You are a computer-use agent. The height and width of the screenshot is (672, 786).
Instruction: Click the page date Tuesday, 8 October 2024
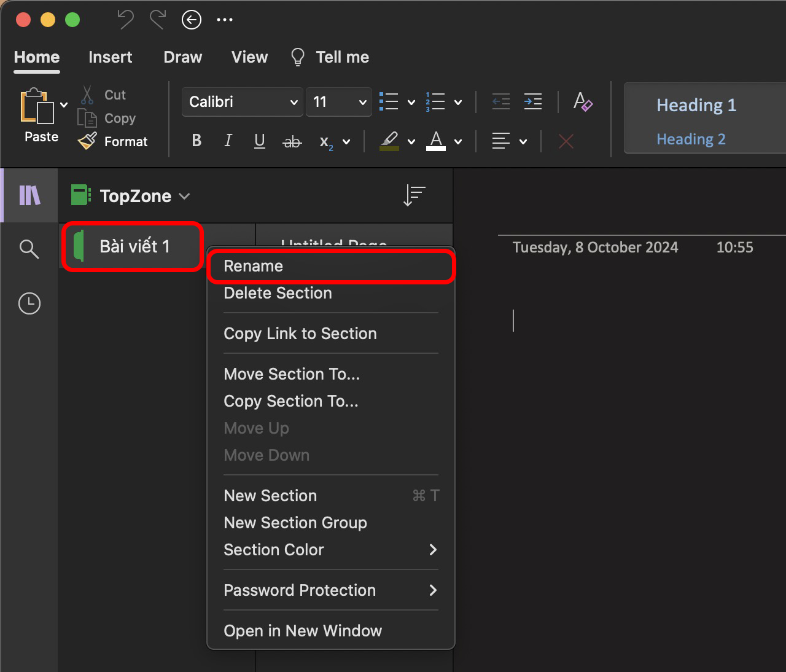595,248
